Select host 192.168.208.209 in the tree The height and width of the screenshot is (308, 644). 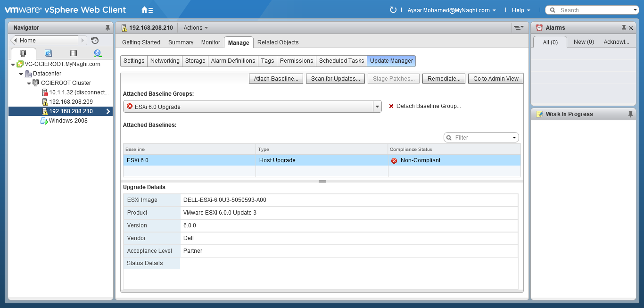point(71,102)
